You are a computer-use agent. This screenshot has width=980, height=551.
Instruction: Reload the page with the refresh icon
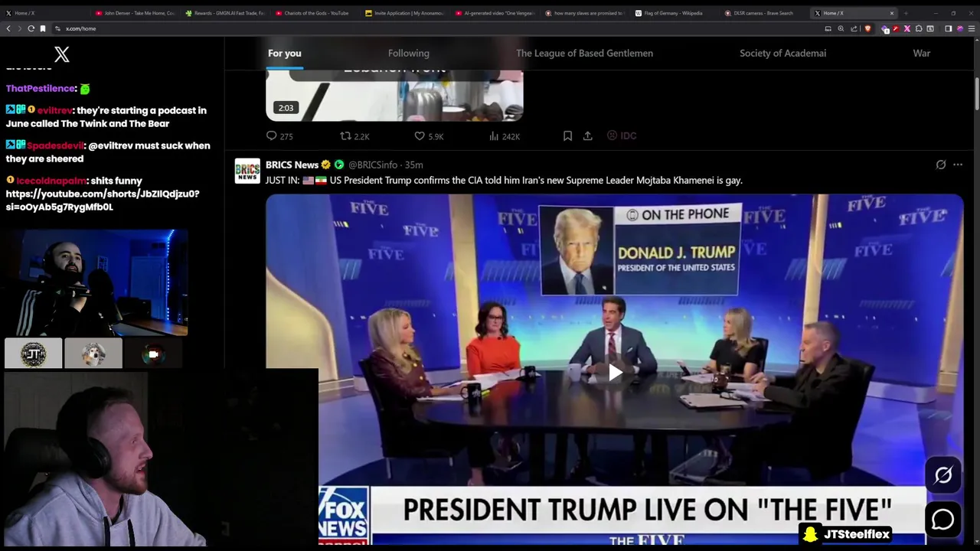(31, 28)
